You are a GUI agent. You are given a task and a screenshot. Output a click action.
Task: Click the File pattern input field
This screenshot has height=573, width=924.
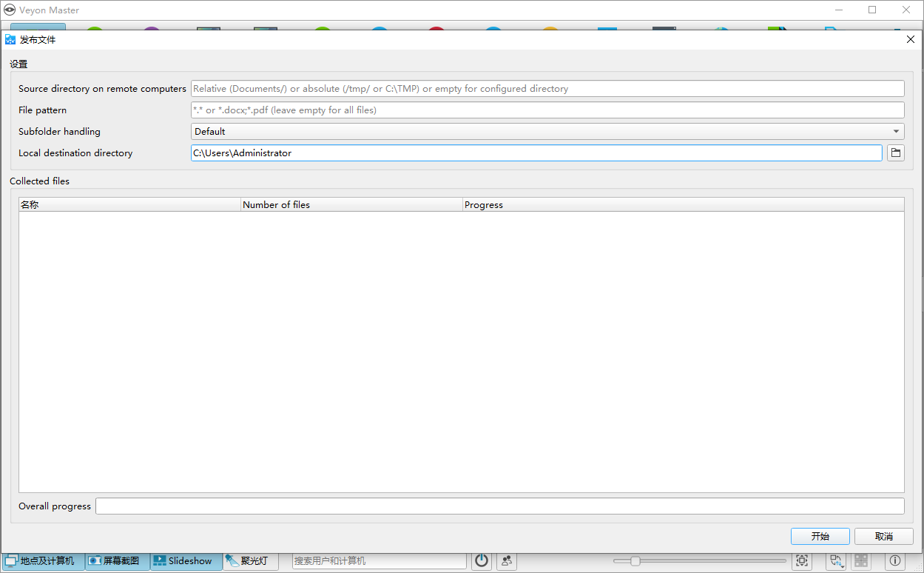pos(547,110)
